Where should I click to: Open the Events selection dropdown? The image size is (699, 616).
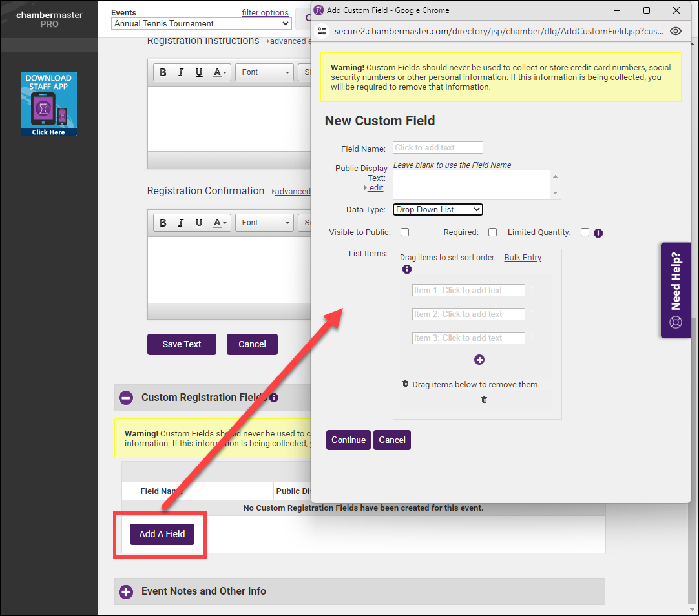(x=202, y=24)
